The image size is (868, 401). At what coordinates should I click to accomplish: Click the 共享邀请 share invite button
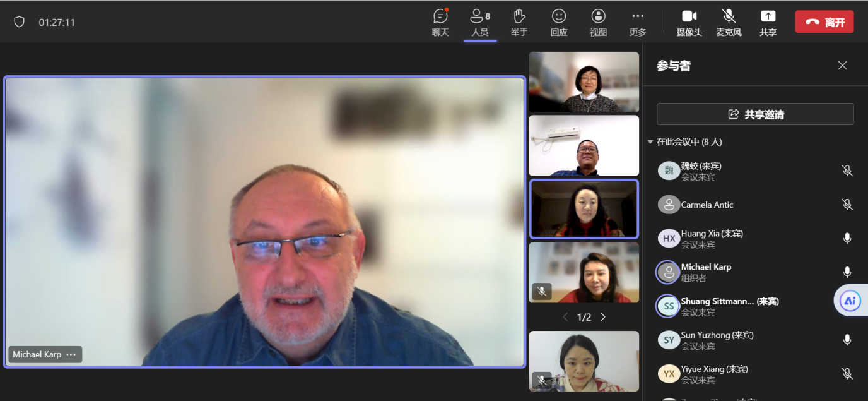click(755, 114)
